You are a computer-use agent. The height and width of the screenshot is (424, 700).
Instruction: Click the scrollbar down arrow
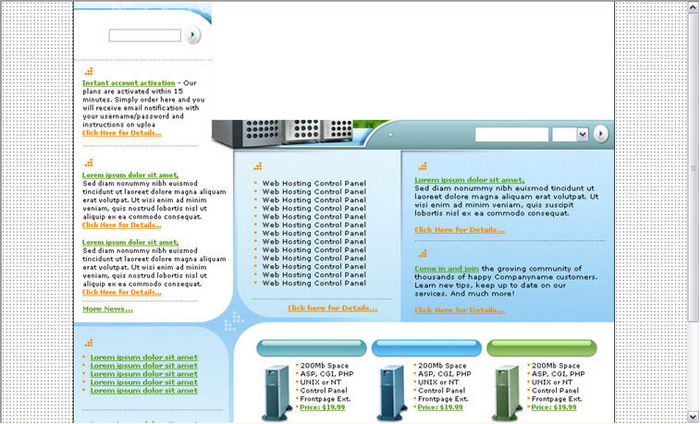point(693,417)
